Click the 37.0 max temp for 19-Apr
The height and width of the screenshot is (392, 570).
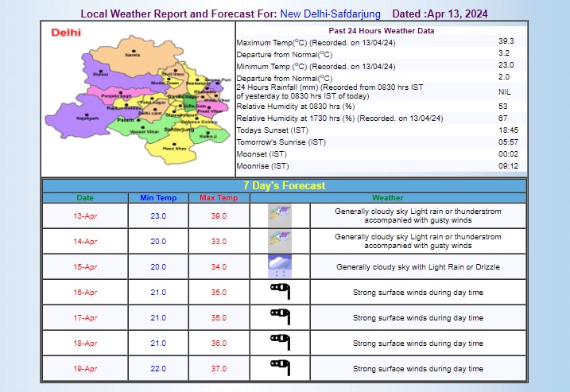click(219, 369)
